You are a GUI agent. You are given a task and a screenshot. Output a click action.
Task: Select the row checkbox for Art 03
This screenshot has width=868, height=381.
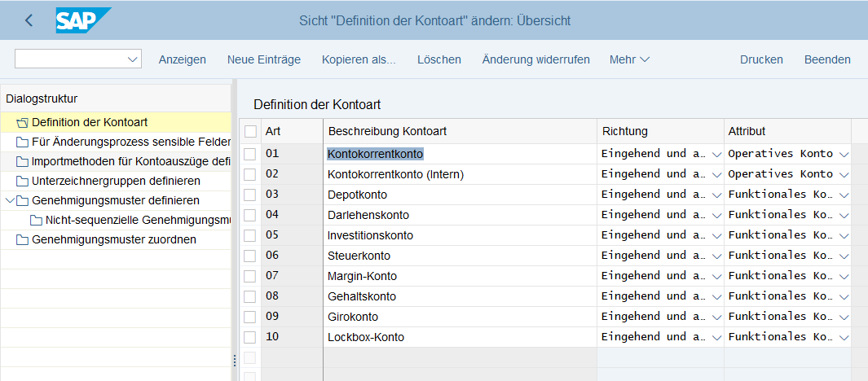250,195
